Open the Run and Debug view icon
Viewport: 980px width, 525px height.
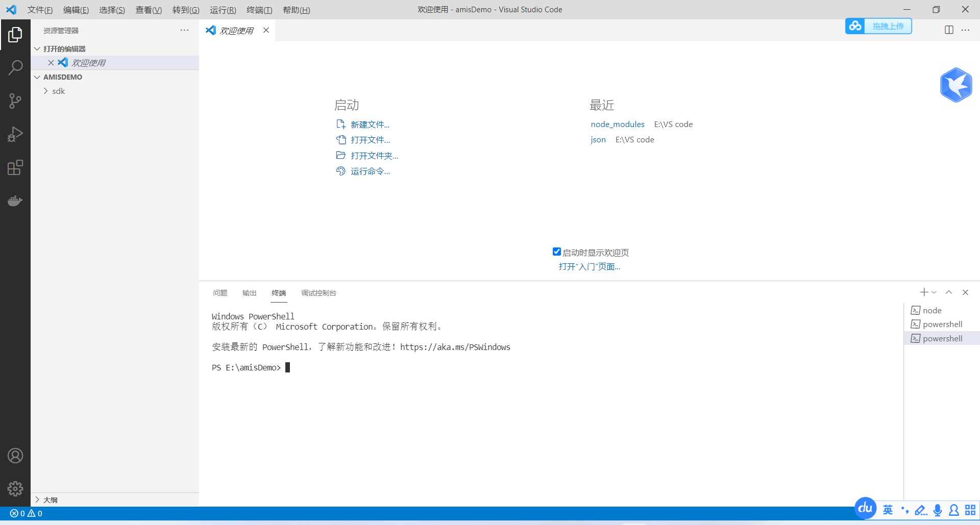coord(15,134)
